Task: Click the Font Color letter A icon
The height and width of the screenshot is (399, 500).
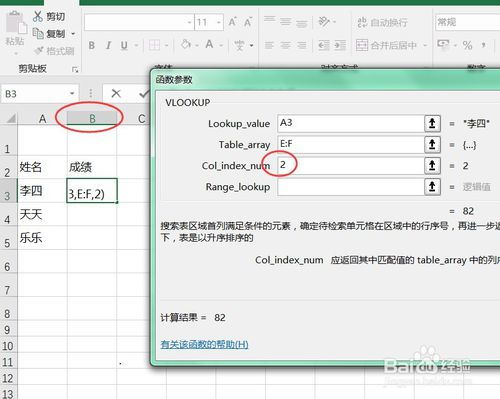Action: [209, 44]
